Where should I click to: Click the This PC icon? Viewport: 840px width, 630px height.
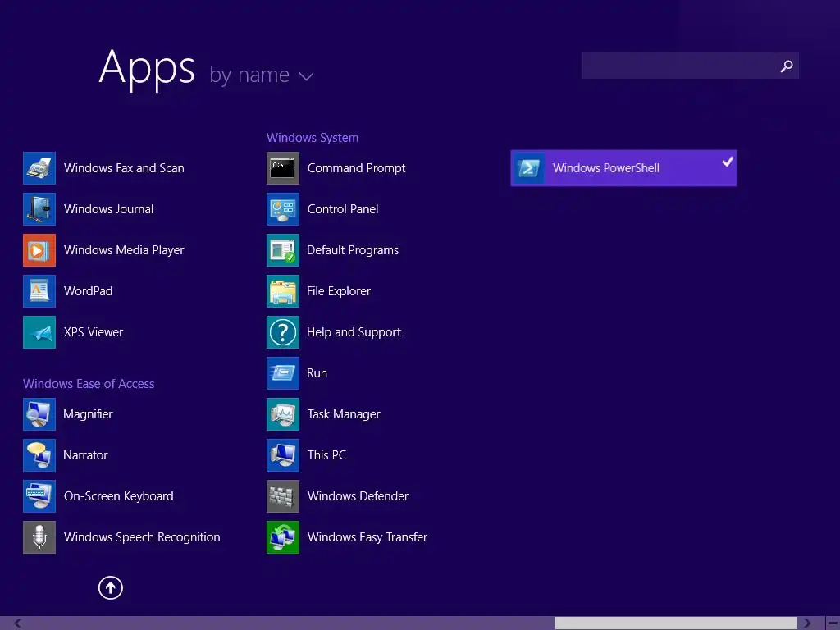pyautogui.click(x=283, y=454)
